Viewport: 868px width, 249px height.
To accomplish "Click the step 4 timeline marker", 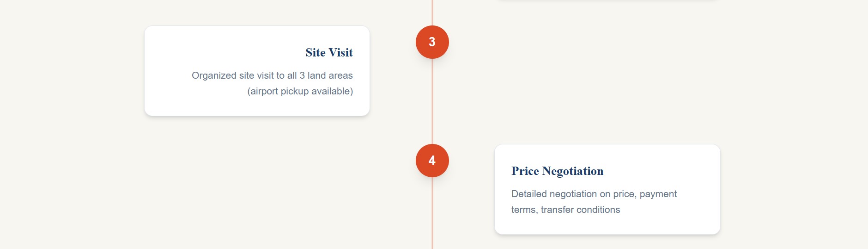I will point(432,161).
